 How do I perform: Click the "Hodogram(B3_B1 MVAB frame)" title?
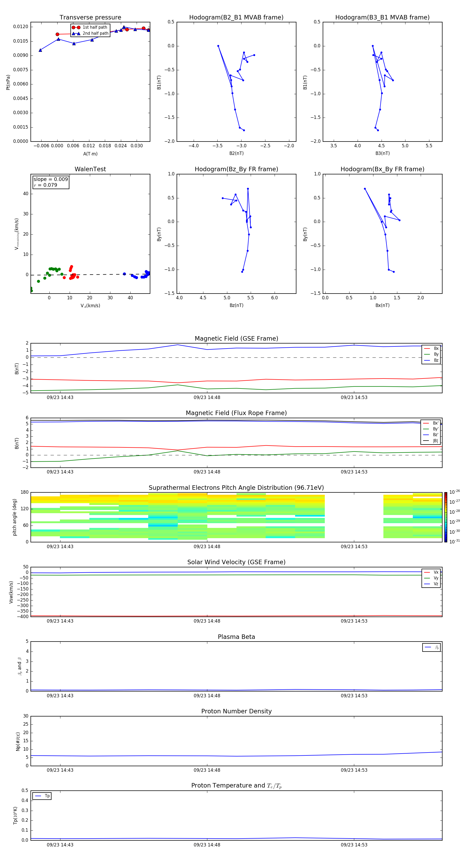point(382,18)
